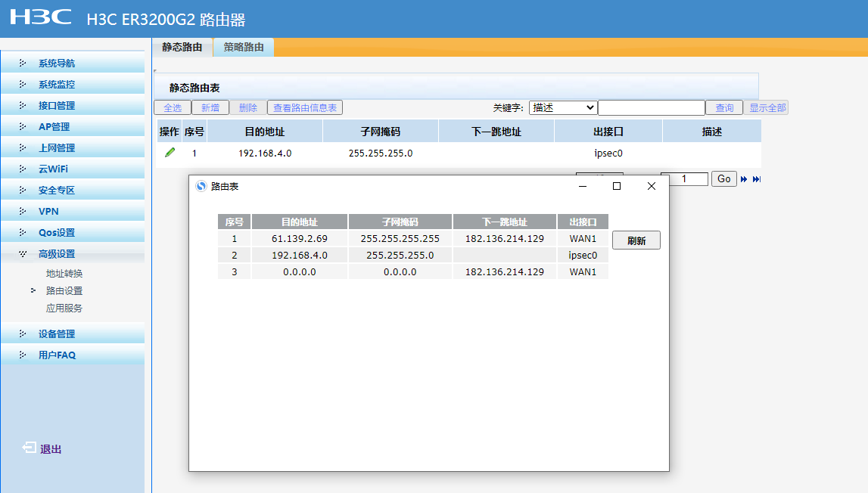Click the 查看路由信息表 button
This screenshot has height=493, width=868.
tap(305, 107)
